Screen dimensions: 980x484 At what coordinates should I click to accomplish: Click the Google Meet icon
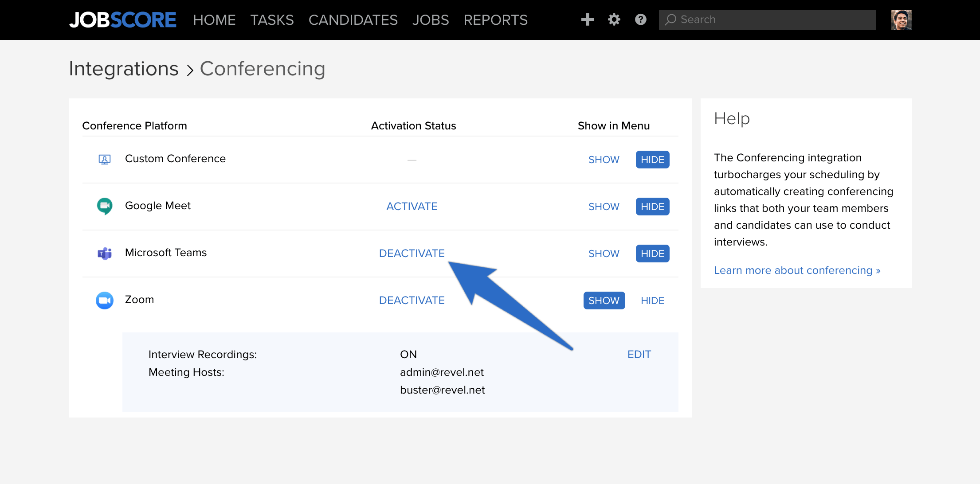(105, 206)
